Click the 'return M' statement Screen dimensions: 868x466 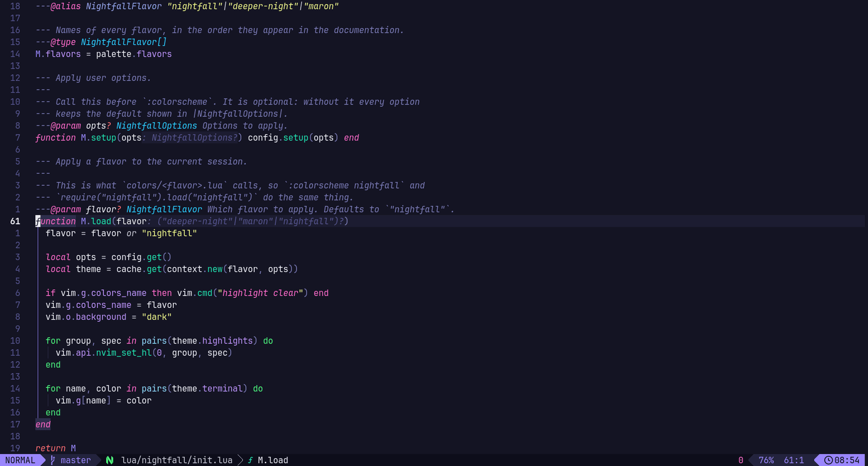tap(55, 448)
